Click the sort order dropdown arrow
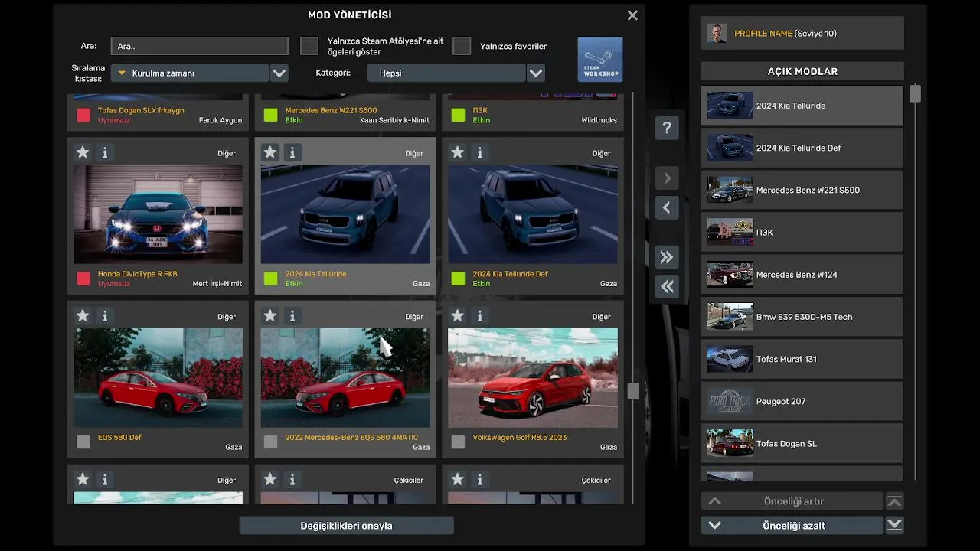 [279, 73]
